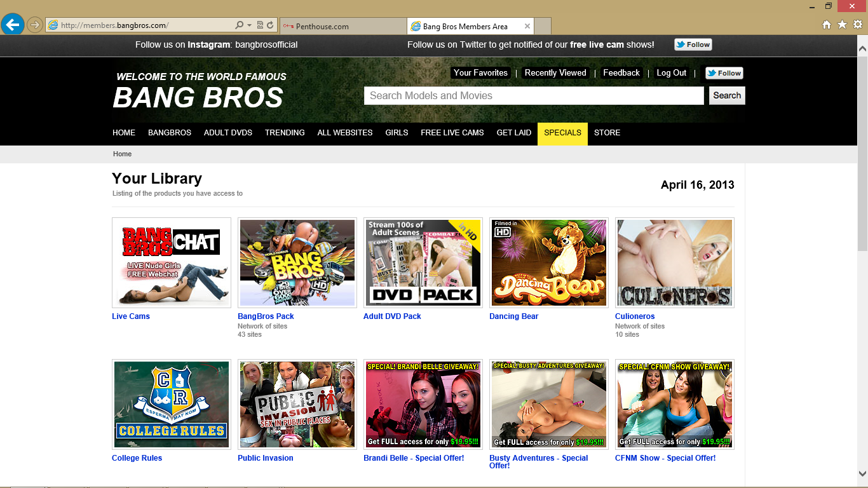Viewport: 868px width, 488px height.
Task: Click the browser forward arrow button
Action: pyautogui.click(x=35, y=25)
